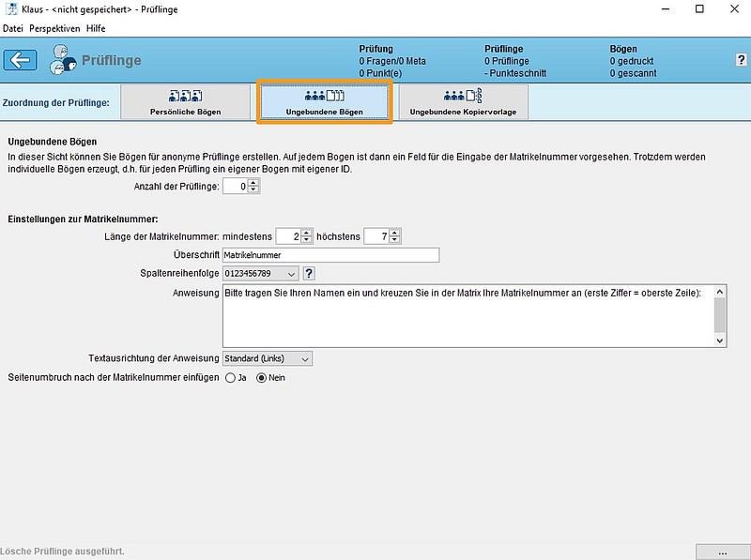The width and height of the screenshot is (751, 560).
Task: Click the Überschrift text field
Action: pos(331,255)
